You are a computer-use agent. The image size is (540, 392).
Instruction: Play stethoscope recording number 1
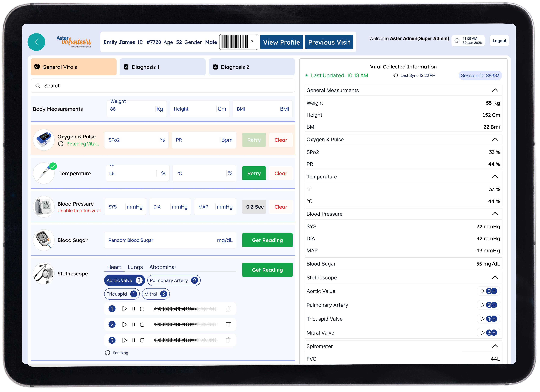124,309
